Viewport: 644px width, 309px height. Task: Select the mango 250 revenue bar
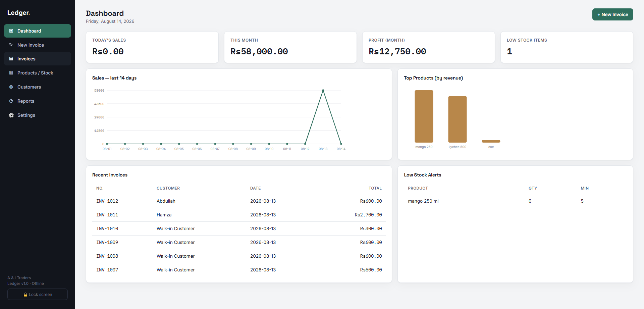click(424, 116)
